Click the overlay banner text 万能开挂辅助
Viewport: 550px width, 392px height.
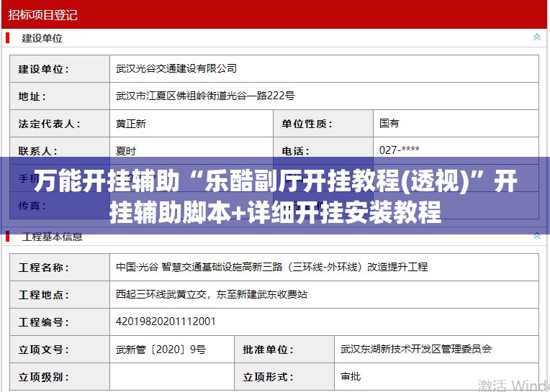click(107, 181)
